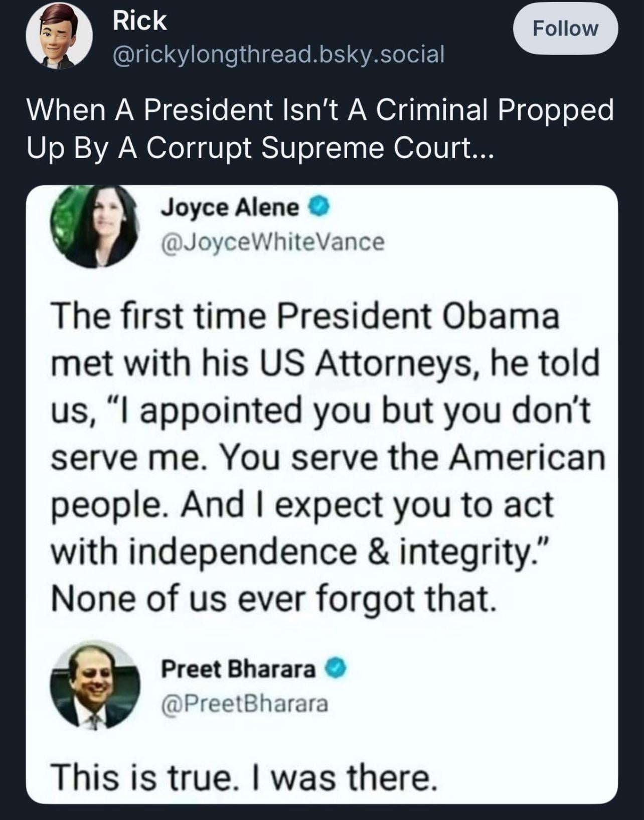Click the line "serve me. You serve the American"
The height and width of the screenshot is (820, 644).
[x=328, y=458]
